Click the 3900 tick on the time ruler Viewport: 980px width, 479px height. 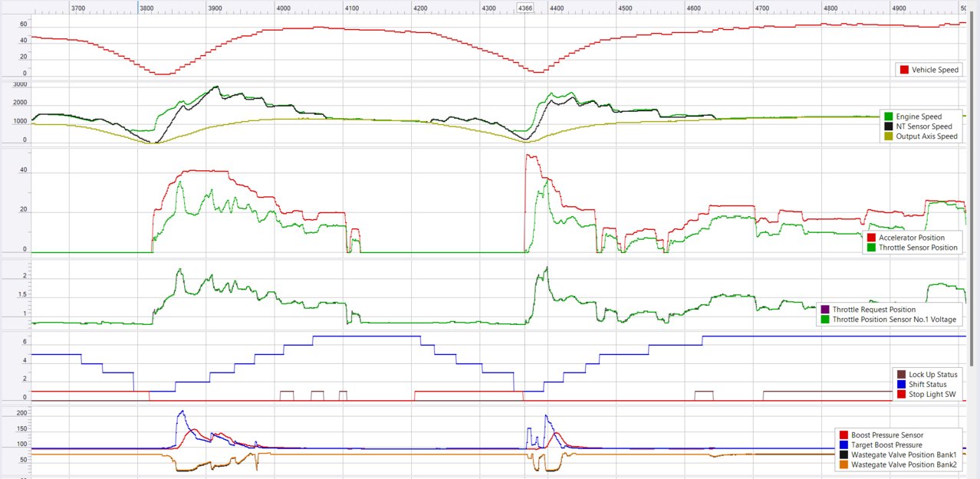click(215, 8)
